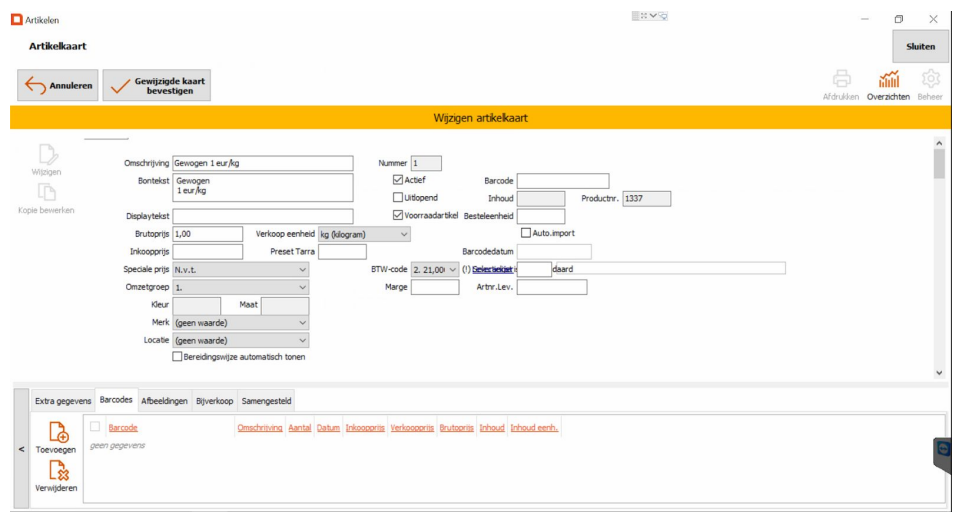Enable Bereidingswijze automatisch tonen checkbox
The width and height of the screenshot is (963, 525).
tap(178, 356)
